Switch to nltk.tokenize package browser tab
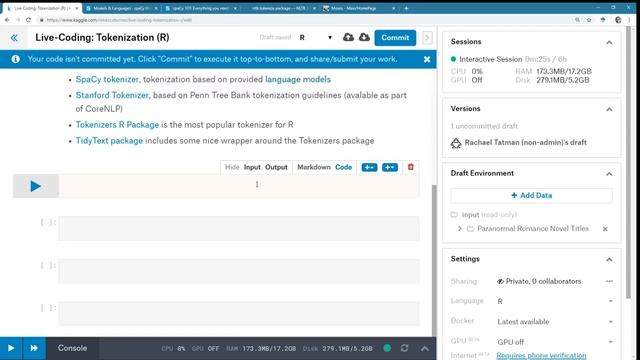Screen dimensions: 640x360 pyautogui.click(x=280, y=8)
